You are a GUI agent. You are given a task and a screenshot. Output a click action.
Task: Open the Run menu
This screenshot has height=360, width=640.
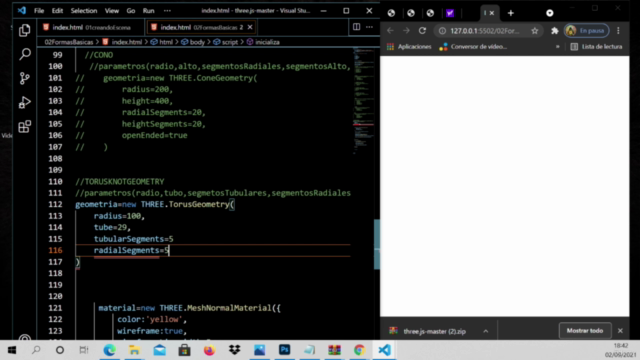click(149, 11)
